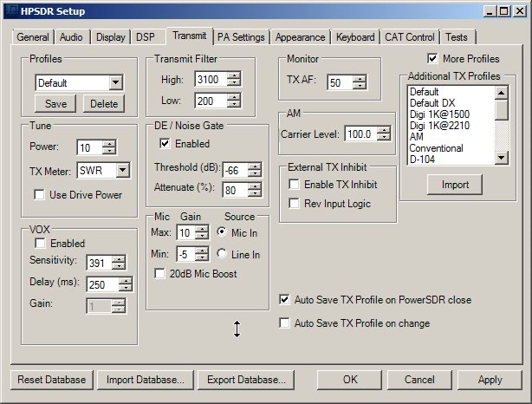Image resolution: width=532 pixels, height=404 pixels.
Task: Select Line In source
Action: pyautogui.click(x=222, y=254)
